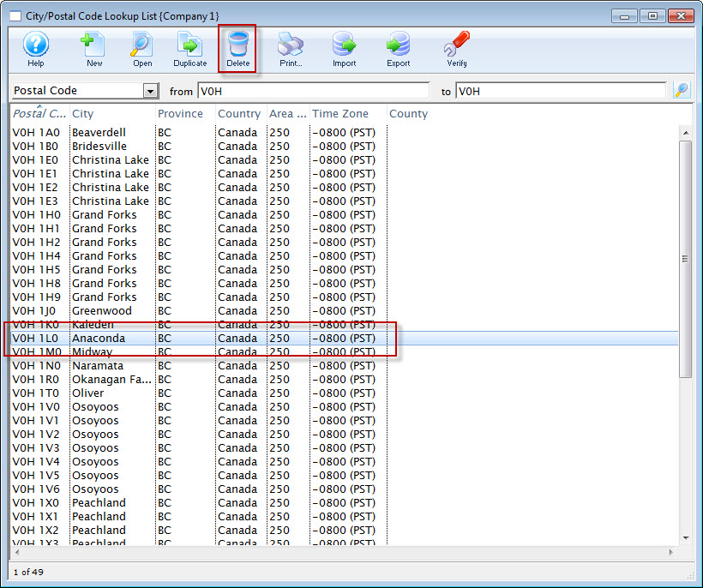This screenshot has width=703, height=588.
Task: Click the County column header
Action: 408,113
